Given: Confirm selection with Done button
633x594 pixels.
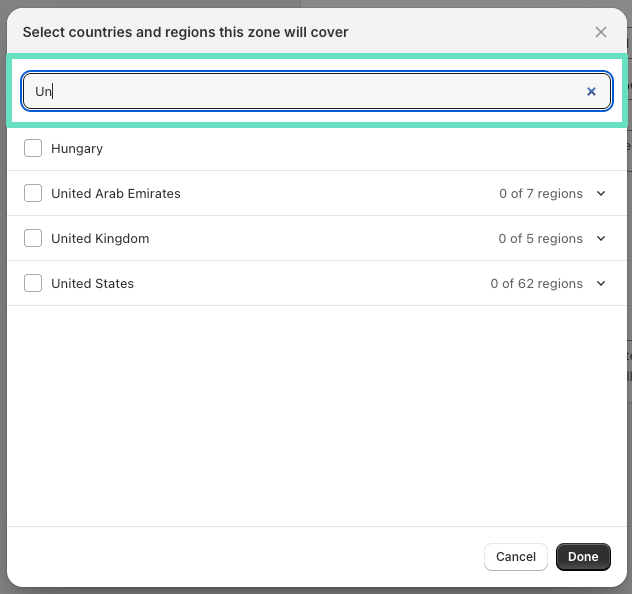Looking at the screenshot, I should [583, 557].
